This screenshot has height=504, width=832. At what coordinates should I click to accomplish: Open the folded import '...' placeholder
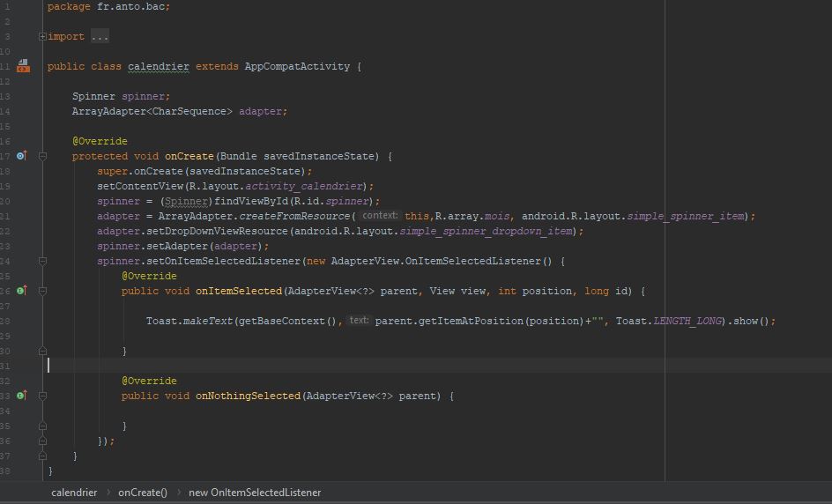[100, 37]
